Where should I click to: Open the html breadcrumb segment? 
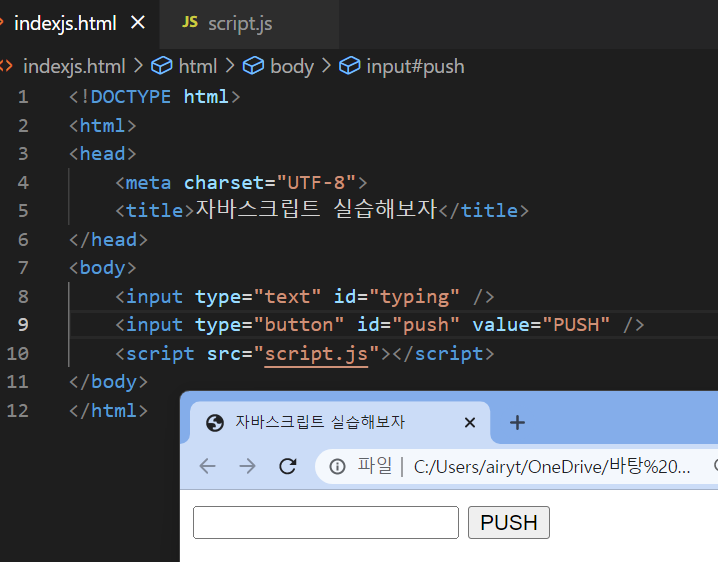click(x=197, y=66)
